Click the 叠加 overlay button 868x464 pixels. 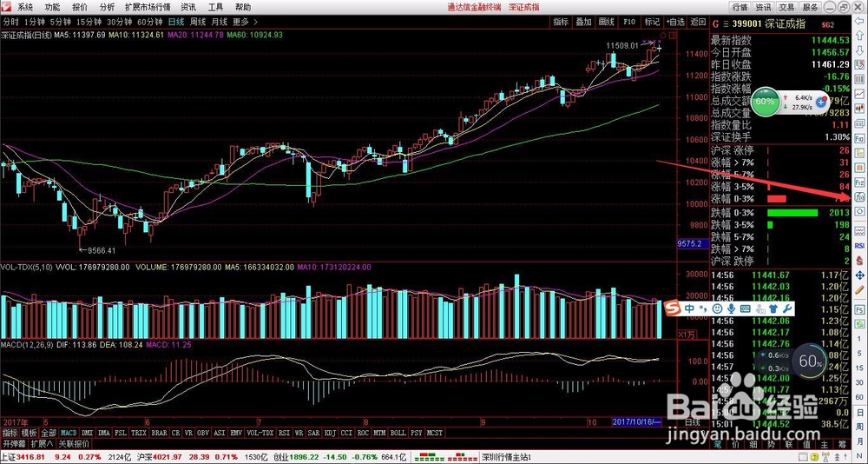(x=583, y=23)
